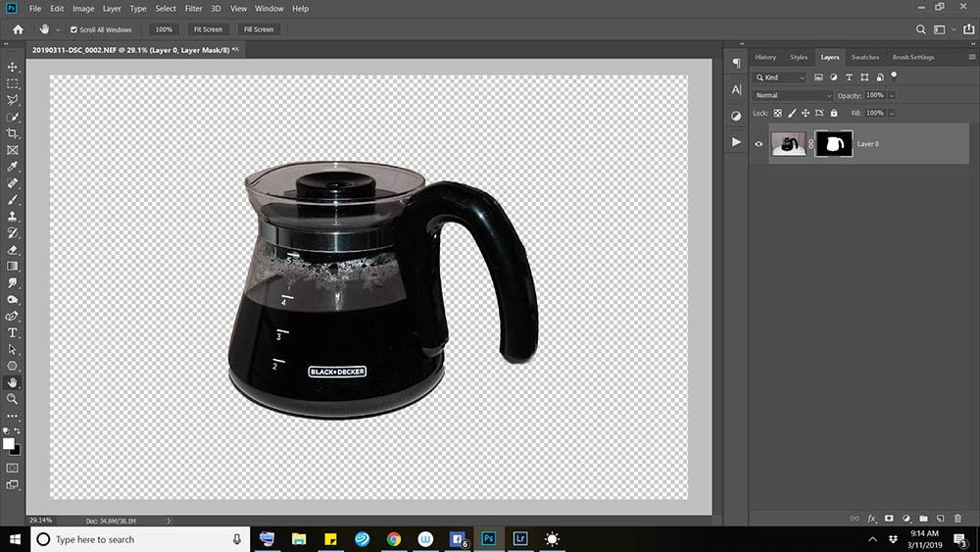Select the Move tool
The width and height of the screenshot is (980, 552).
point(12,67)
